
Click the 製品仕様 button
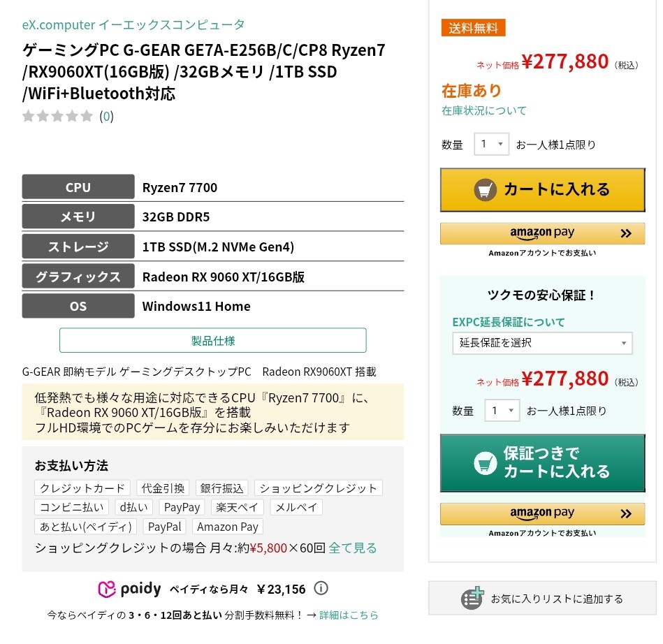point(213,341)
